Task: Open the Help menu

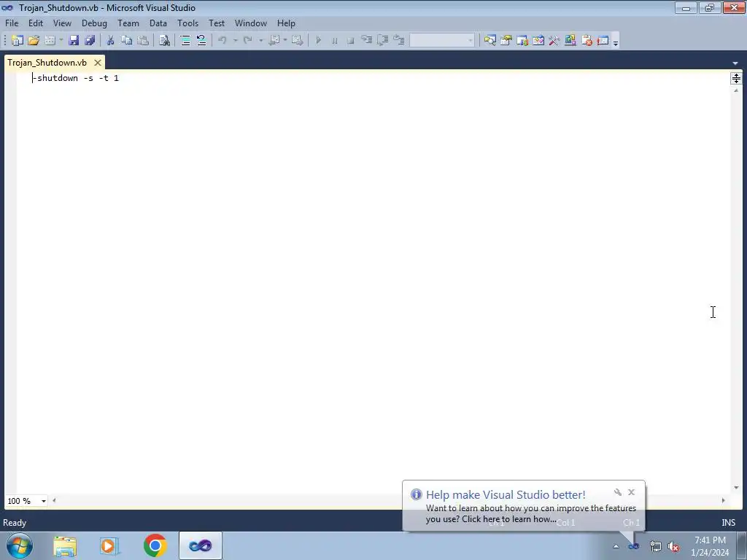Action: coord(286,23)
